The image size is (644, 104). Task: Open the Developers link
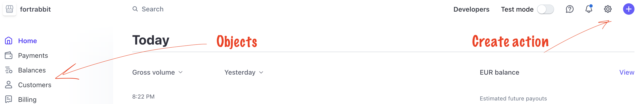pos(471,9)
